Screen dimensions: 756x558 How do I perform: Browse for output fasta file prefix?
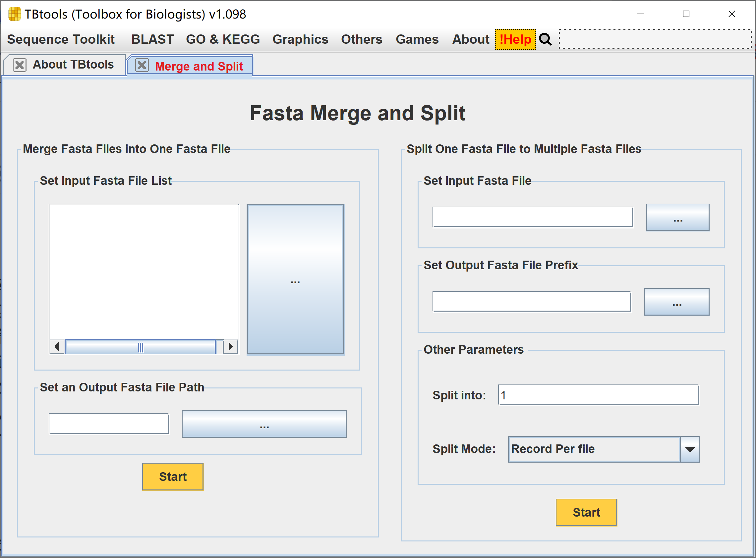coord(676,302)
